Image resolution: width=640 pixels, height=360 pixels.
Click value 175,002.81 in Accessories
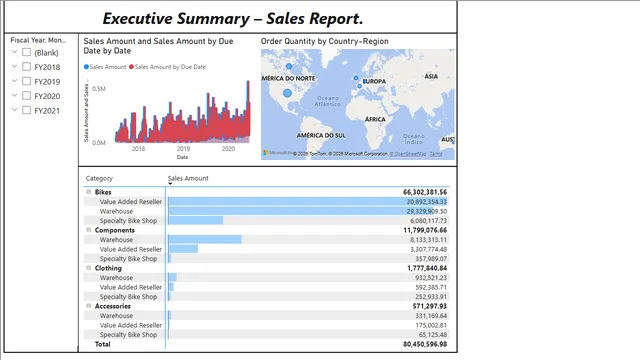pyautogui.click(x=431, y=325)
